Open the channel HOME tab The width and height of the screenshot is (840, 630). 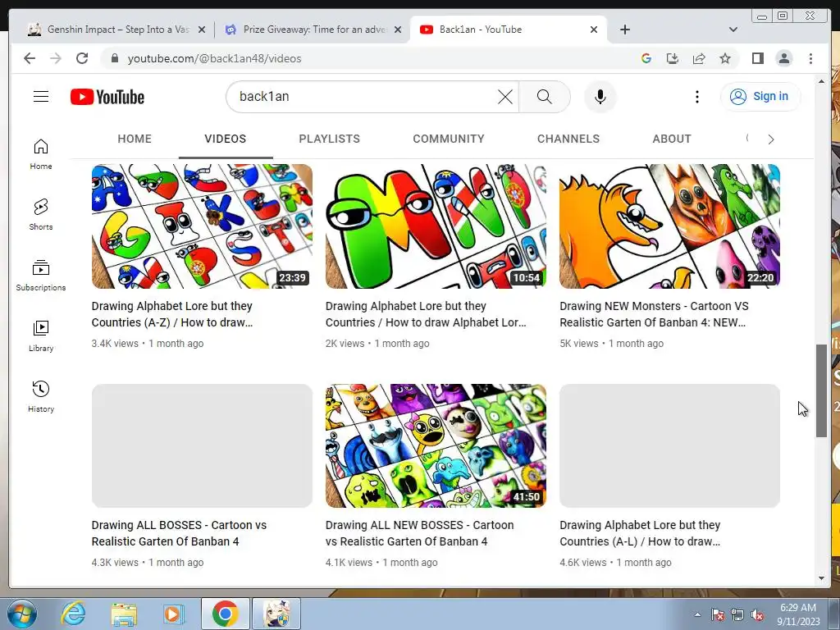point(135,139)
